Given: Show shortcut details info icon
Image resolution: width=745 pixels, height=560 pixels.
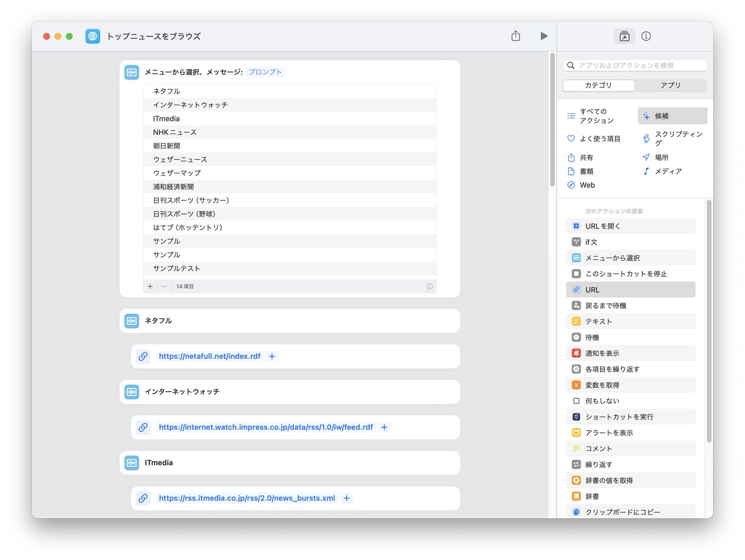Looking at the screenshot, I should 646,36.
